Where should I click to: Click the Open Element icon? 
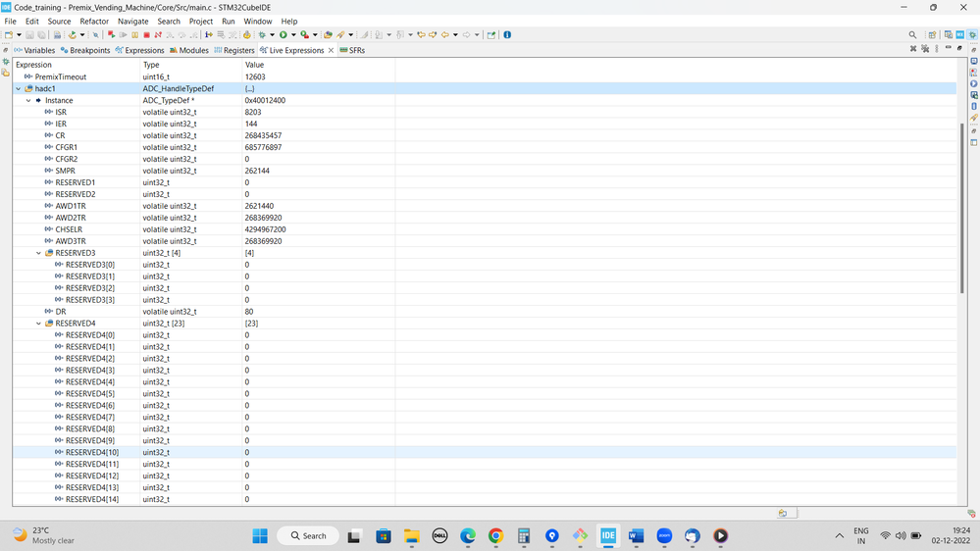point(328,35)
